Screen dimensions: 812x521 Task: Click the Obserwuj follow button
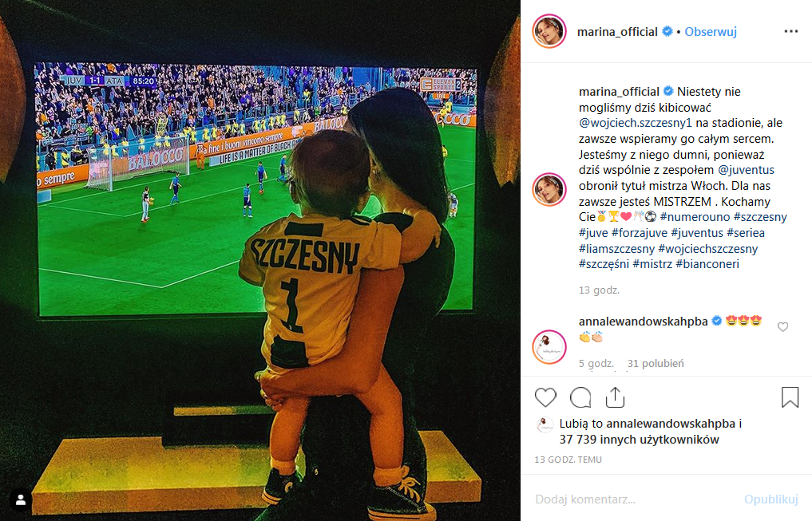pos(711,32)
